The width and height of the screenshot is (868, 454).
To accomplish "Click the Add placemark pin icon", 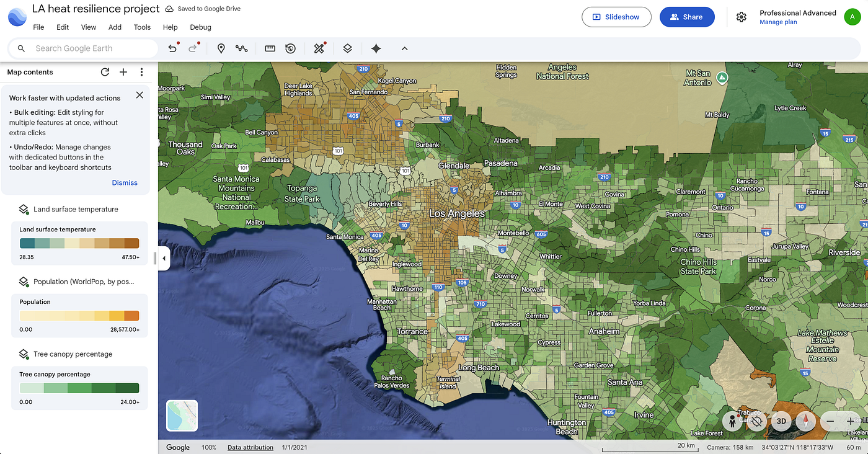I will tap(221, 48).
